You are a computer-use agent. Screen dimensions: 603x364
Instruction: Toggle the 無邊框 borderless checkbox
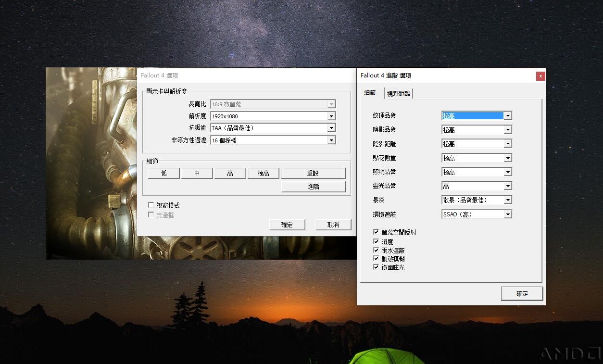click(x=151, y=214)
